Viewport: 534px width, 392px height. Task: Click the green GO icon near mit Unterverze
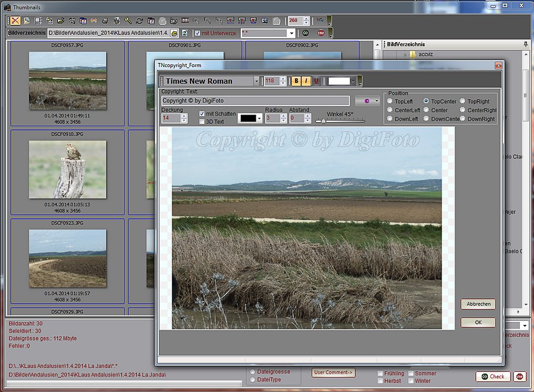306,33
